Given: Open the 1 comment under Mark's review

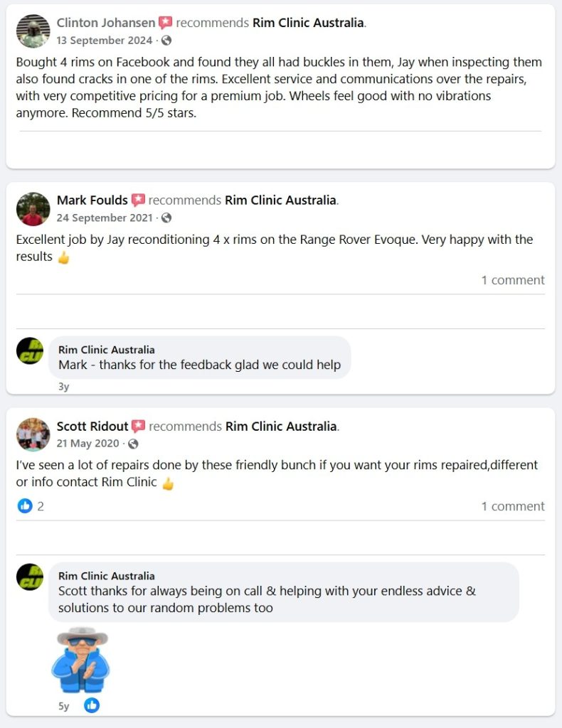Looking at the screenshot, I should pyautogui.click(x=513, y=280).
